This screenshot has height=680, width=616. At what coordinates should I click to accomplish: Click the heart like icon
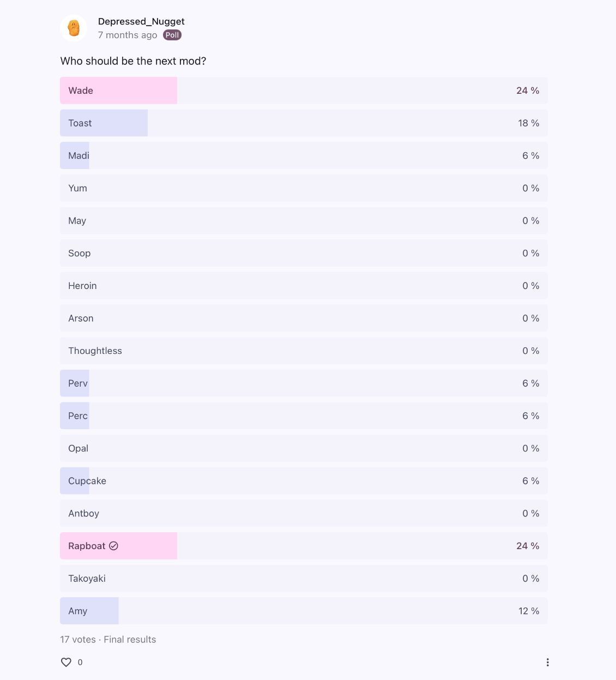(x=66, y=662)
